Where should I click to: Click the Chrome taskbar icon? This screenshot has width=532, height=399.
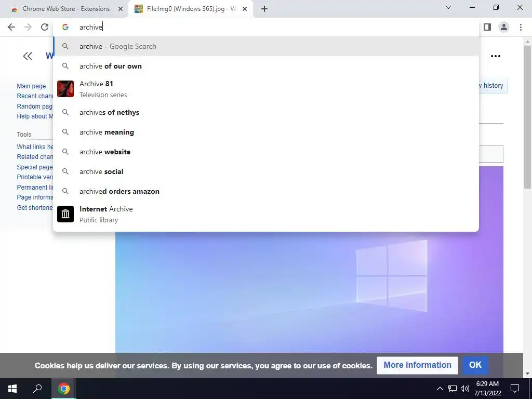click(x=63, y=389)
